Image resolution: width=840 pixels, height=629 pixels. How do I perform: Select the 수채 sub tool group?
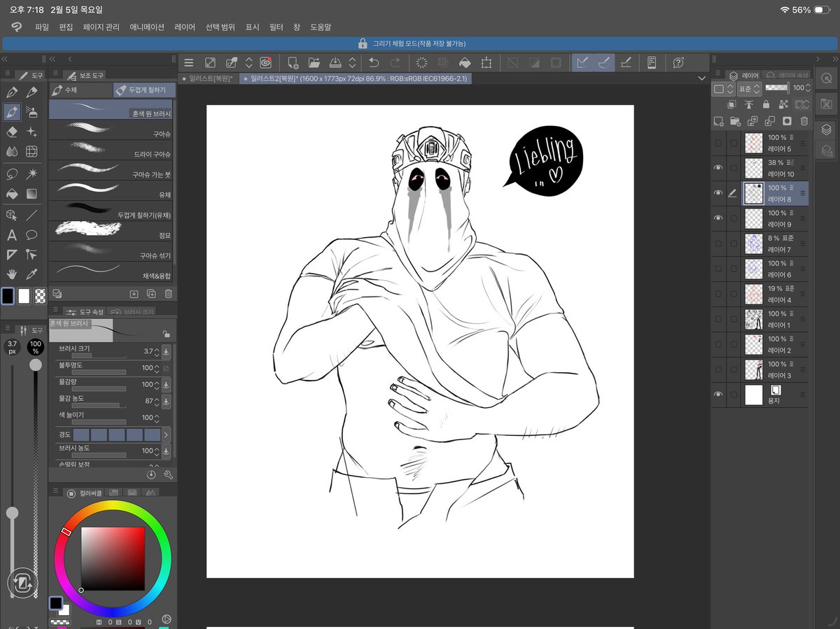80,90
